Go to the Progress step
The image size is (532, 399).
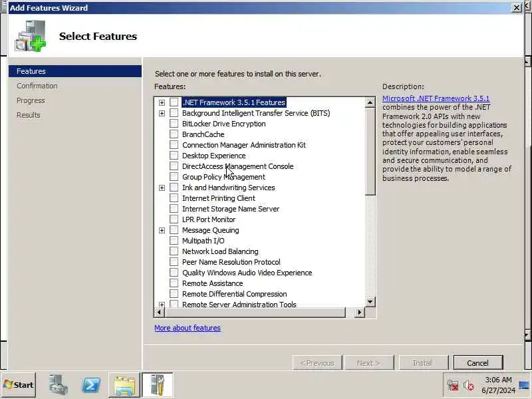pyautogui.click(x=31, y=100)
